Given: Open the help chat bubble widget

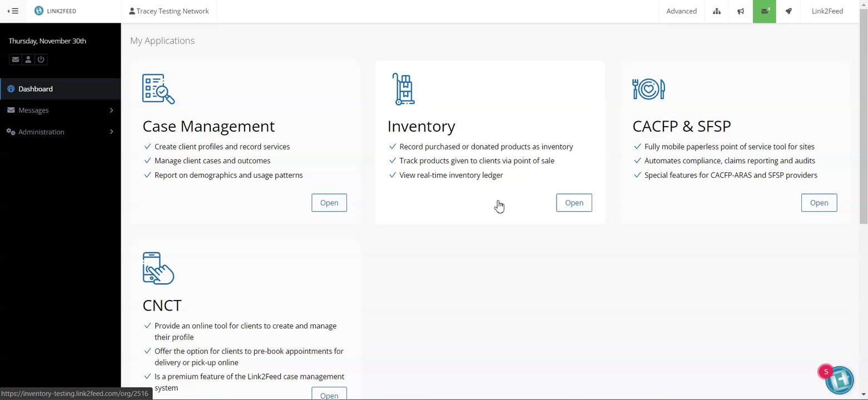Looking at the screenshot, I should point(839,379).
